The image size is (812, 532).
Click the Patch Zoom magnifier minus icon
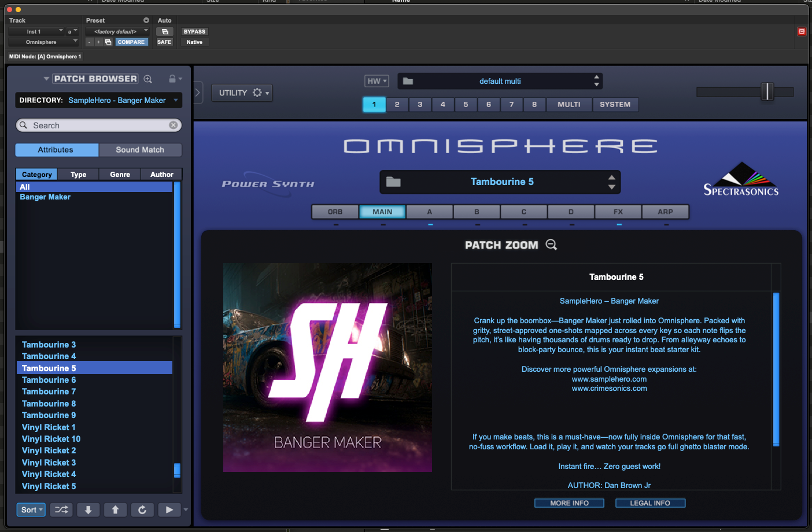[551, 245]
